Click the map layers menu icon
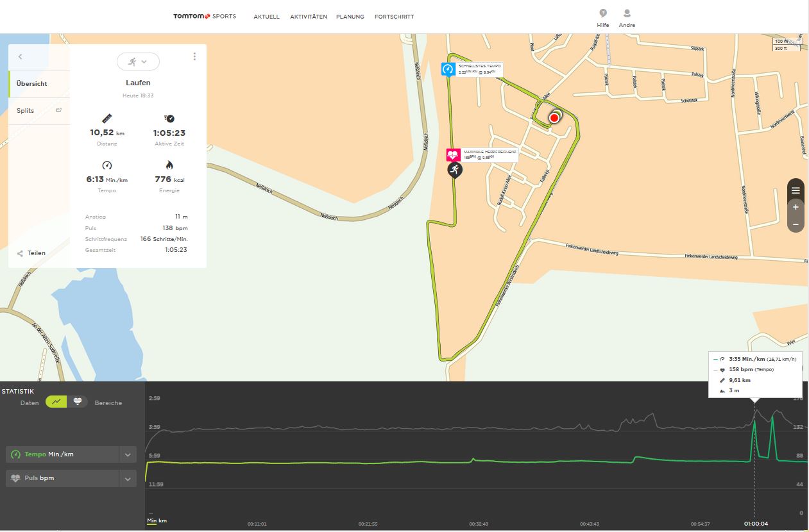Image resolution: width=809 pixels, height=532 pixels. click(x=796, y=190)
